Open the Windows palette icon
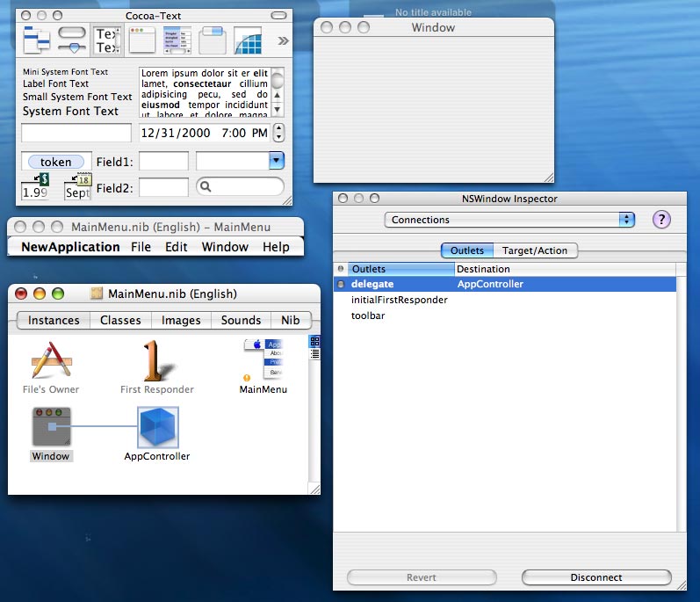 click(x=142, y=40)
